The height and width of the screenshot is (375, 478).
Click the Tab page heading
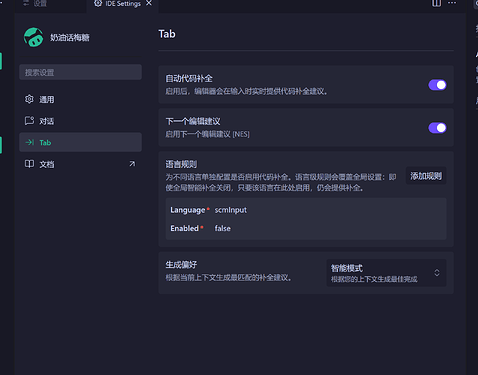(x=167, y=34)
